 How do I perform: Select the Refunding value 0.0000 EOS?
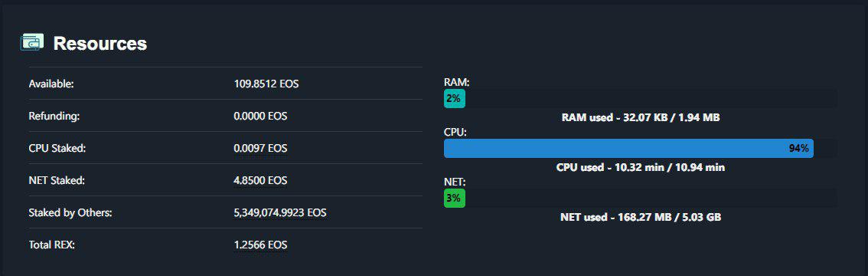(261, 117)
